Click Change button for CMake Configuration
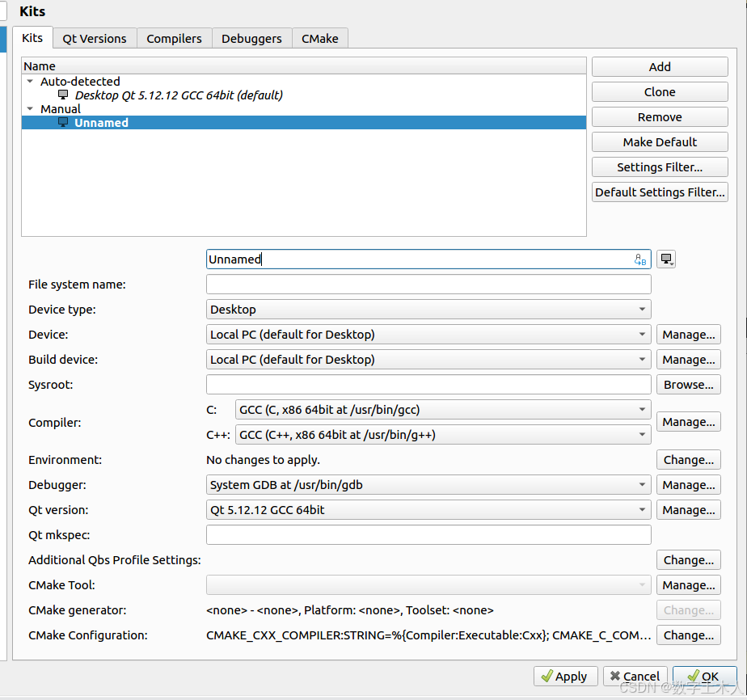Screen dimensions: 747x700 coord(689,635)
